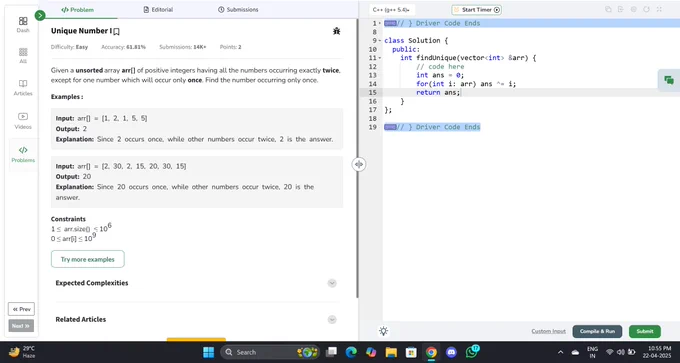Viewport: 680px width, 363px height.
Task: Click the 'int ans = 0;' code line
Action: (440, 75)
